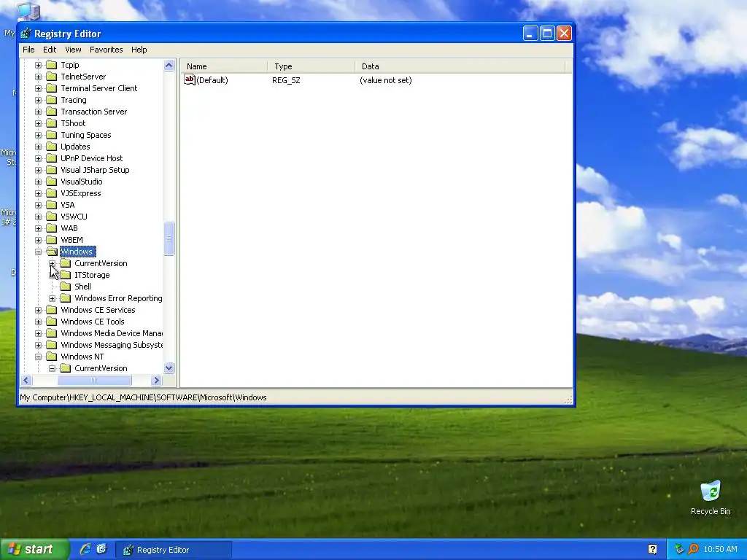Expand the Tracing key
This screenshot has height=560, width=747.
pos(38,100)
